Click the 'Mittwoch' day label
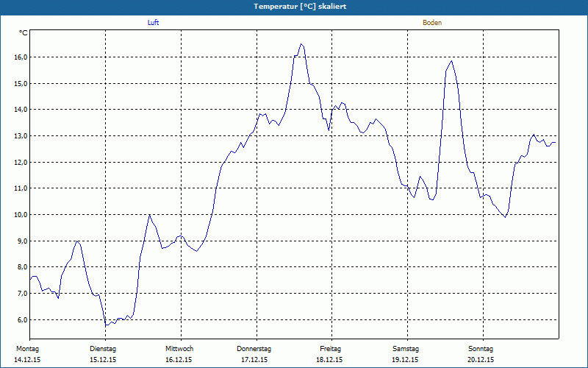The width and height of the screenshot is (588, 368). 179,348
